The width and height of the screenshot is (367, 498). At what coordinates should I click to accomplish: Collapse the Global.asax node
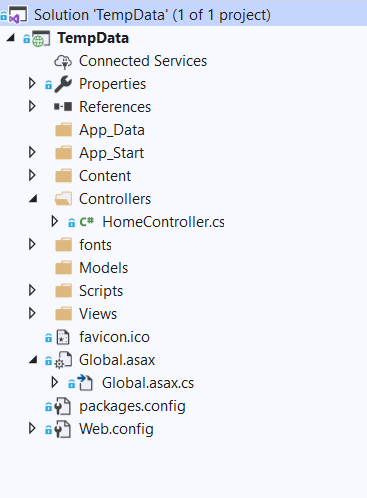(x=33, y=360)
